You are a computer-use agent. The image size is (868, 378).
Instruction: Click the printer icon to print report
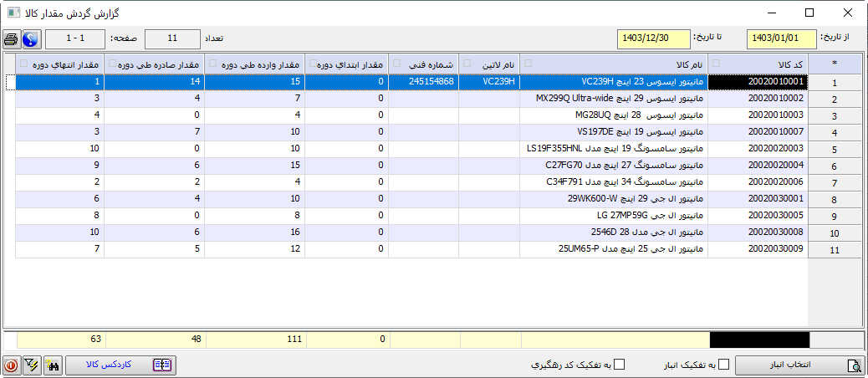pyautogui.click(x=12, y=39)
